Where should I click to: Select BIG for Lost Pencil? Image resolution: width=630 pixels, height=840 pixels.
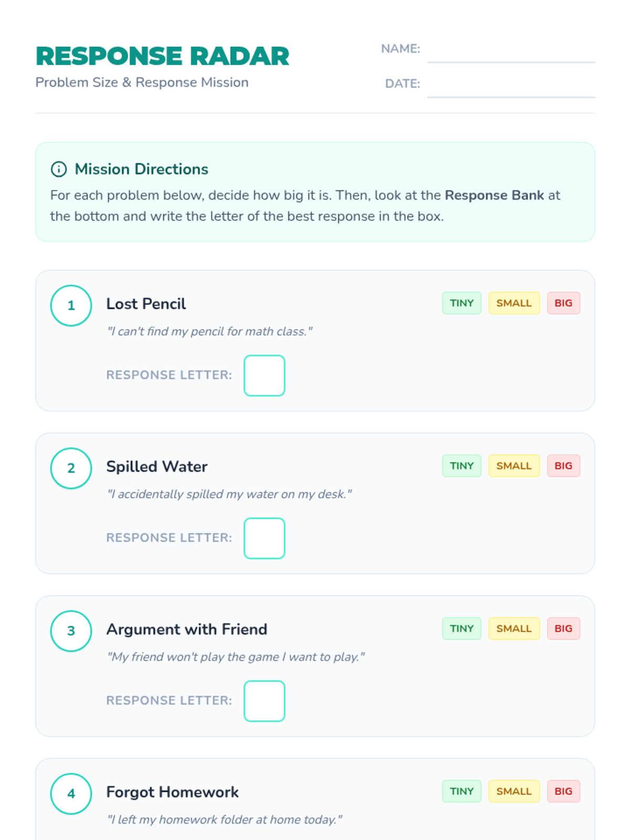563,303
